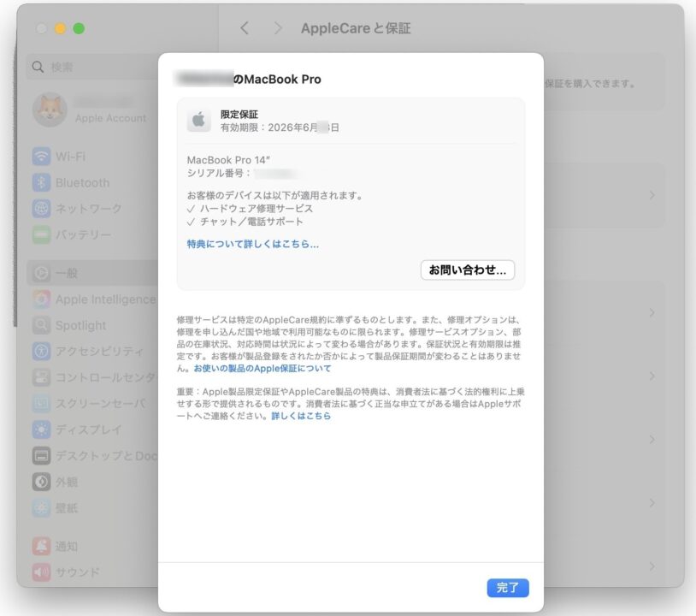Screen dimensions: 696x616
Task: Click the search magnifier icon in the sidebar
Action: [38, 67]
